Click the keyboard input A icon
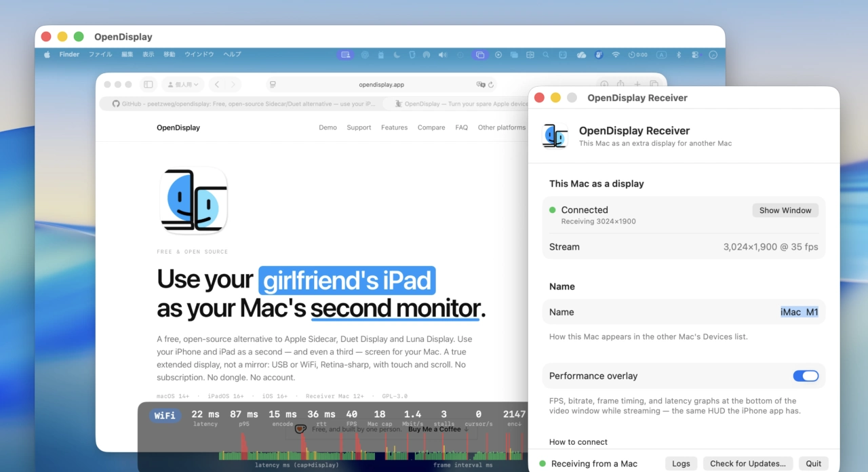Viewport: 868px width, 472px height. pyautogui.click(x=661, y=55)
